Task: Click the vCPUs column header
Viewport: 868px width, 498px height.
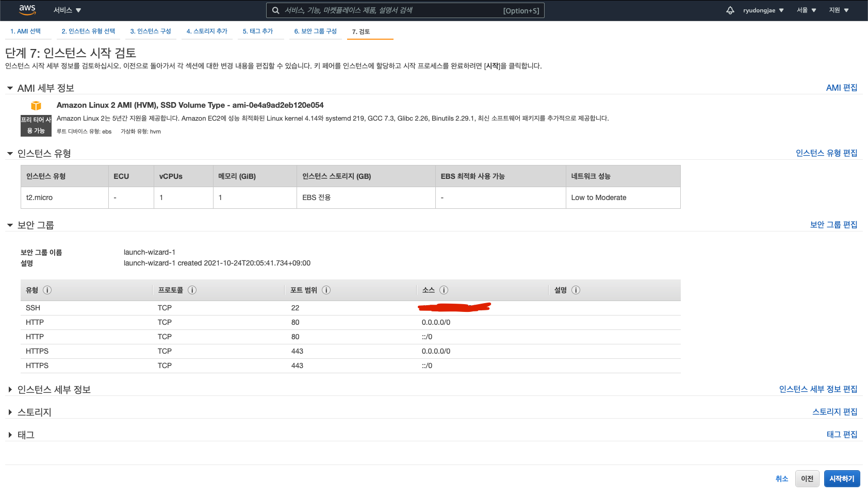Action: point(183,176)
